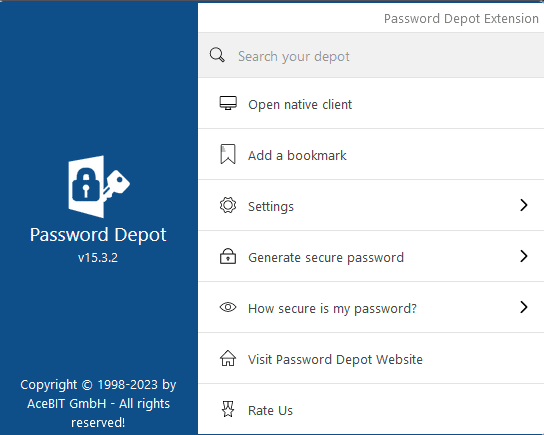Click the Password Depot lock-and-key logo
This screenshot has width=544, height=435.
click(x=99, y=187)
